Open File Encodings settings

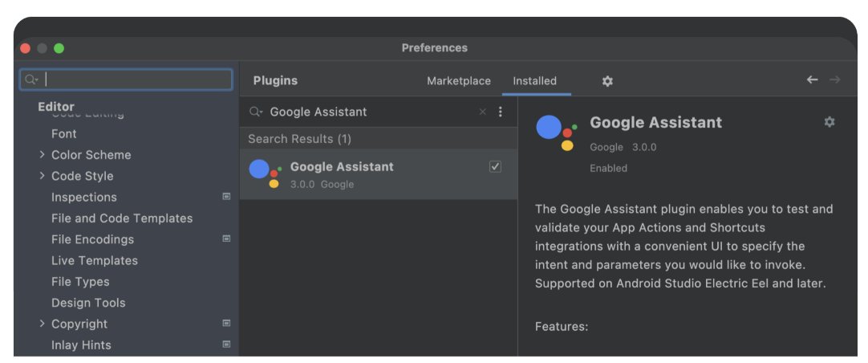click(92, 239)
